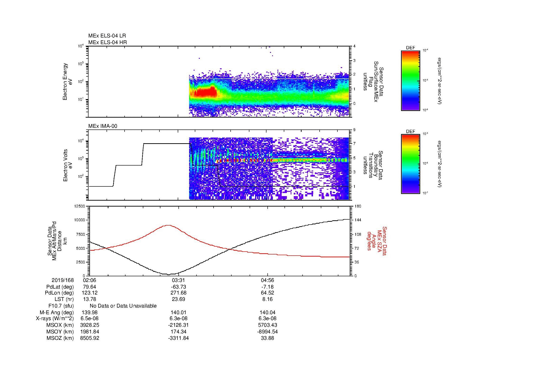Click 'No Data or Data Unavailable' text
This screenshot has height=392, width=555.
[123, 306]
